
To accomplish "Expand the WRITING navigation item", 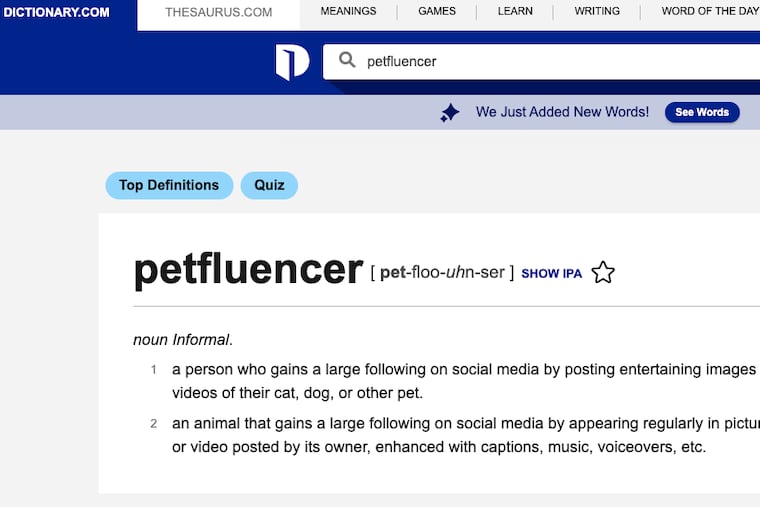I will coord(597,12).
